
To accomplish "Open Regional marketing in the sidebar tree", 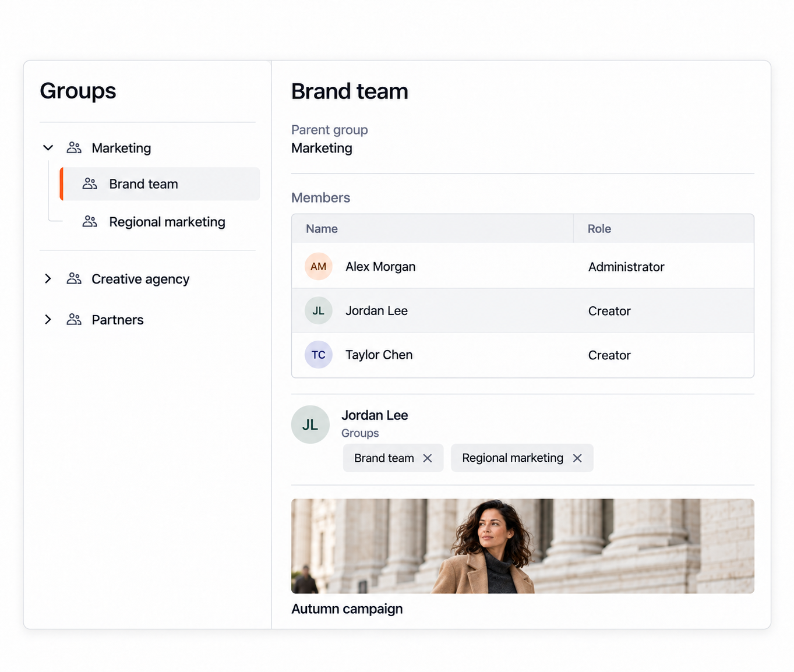I will pyautogui.click(x=167, y=222).
